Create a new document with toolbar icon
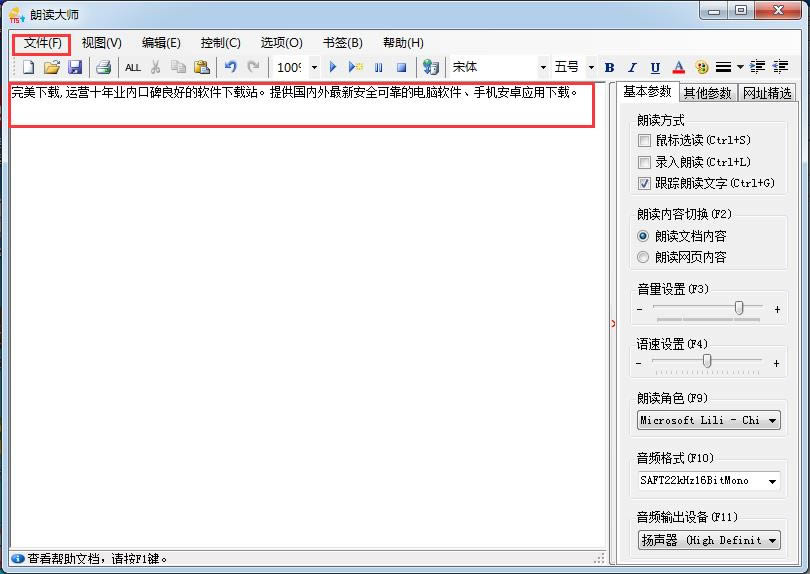 click(28, 67)
